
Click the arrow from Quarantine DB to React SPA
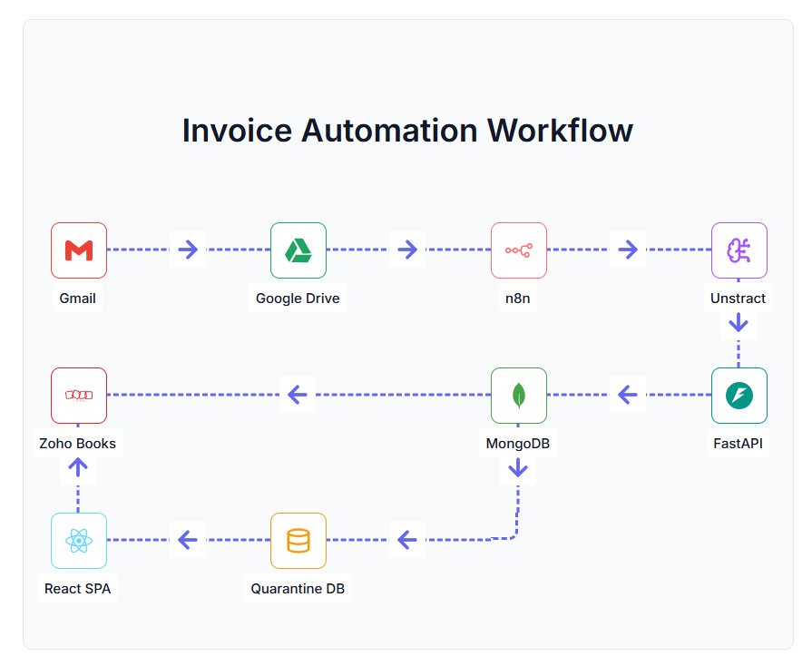(x=188, y=540)
